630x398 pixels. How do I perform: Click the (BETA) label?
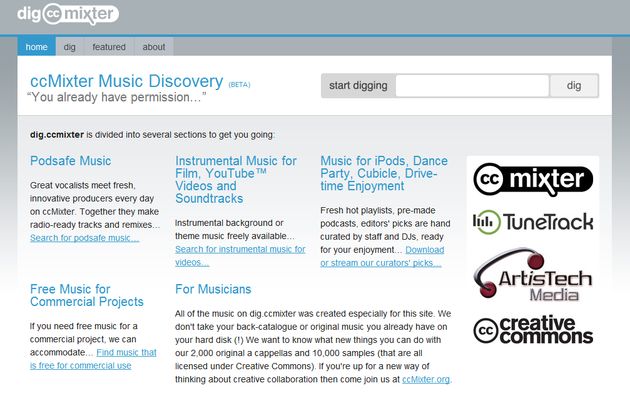click(239, 84)
